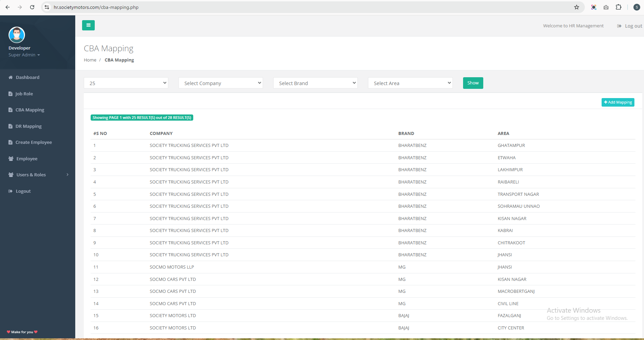Open the page size dropdown showing 25
The height and width of the screenshot is (340, 644).
click(x=126, y=83)
